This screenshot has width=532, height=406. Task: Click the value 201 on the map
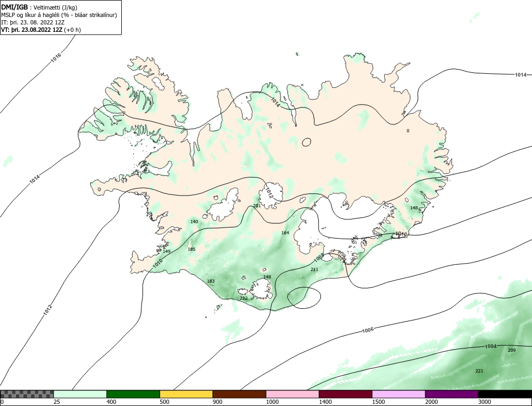(257, 206)
